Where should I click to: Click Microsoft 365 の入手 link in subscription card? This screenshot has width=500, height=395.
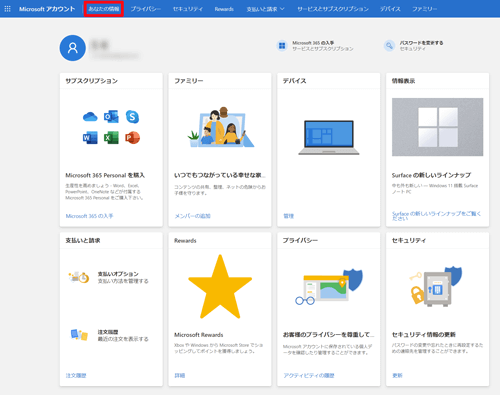click(x=89, y=216)
